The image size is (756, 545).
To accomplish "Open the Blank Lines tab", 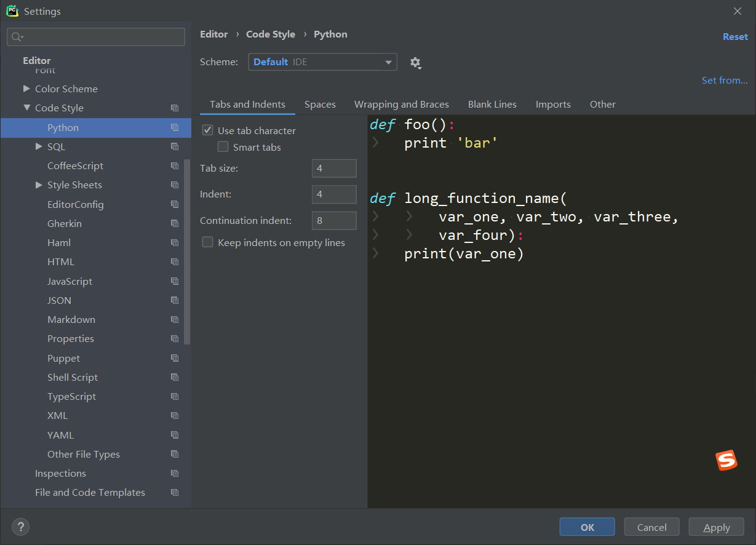I will click(x=492, y=105).
